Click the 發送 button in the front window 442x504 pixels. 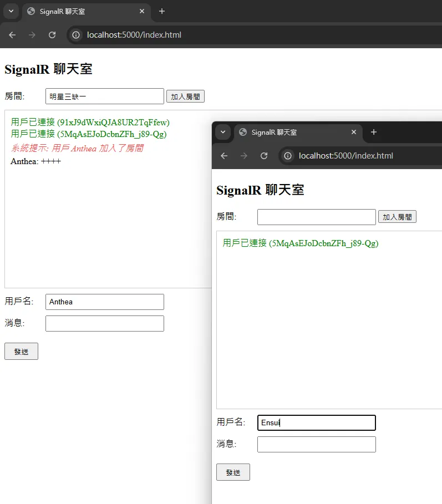[x=233, y=472]
